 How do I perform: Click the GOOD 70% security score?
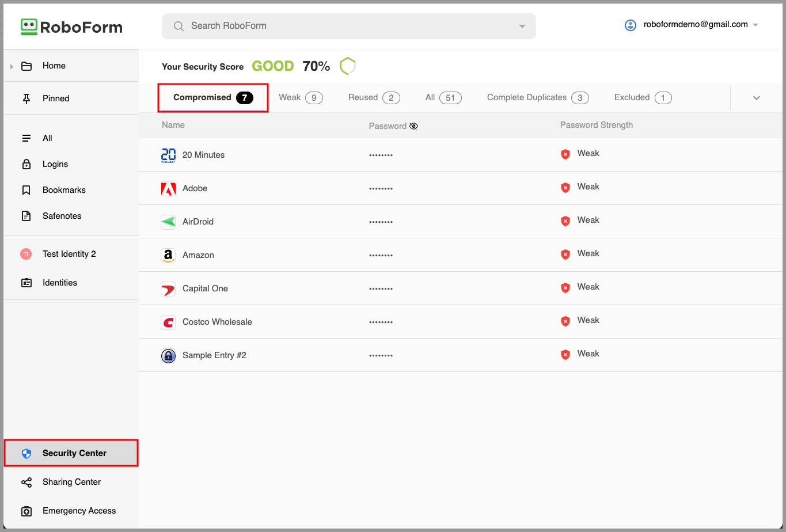pyautogui.click(x=291, y=66)
